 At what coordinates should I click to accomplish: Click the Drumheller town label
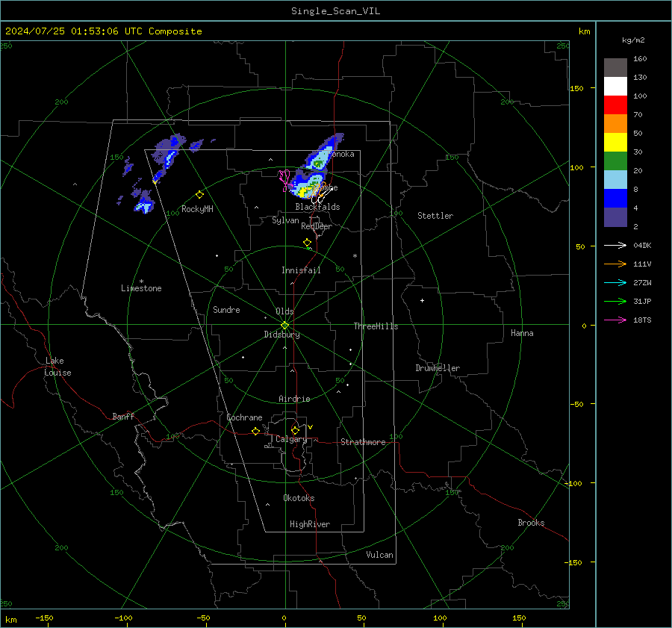[x=438, y=368]
